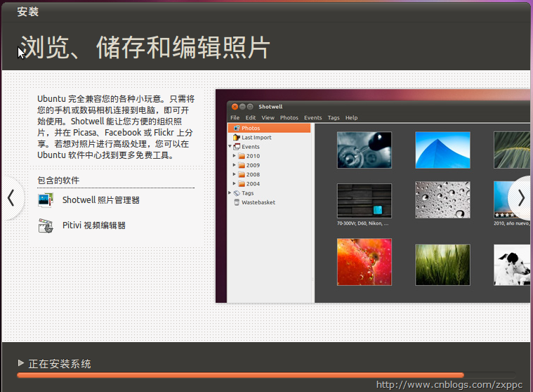Open the File menu in Shotwell

235,117
